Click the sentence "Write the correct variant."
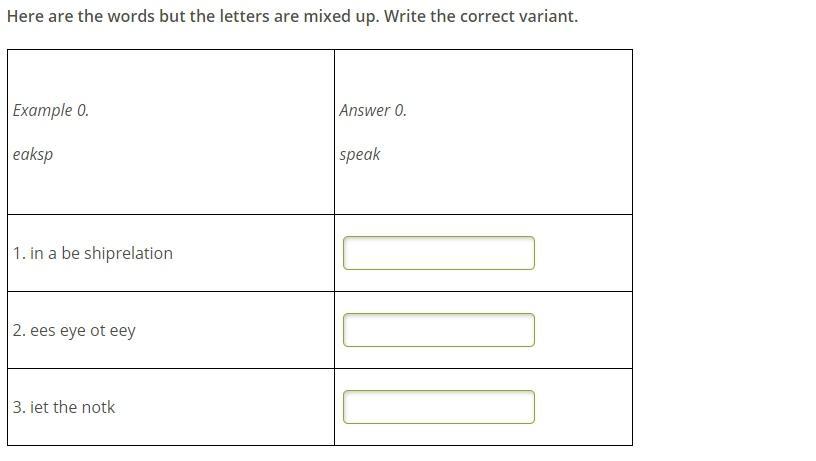The height and width of the screenshot is (461, 816). coord(481,17)
